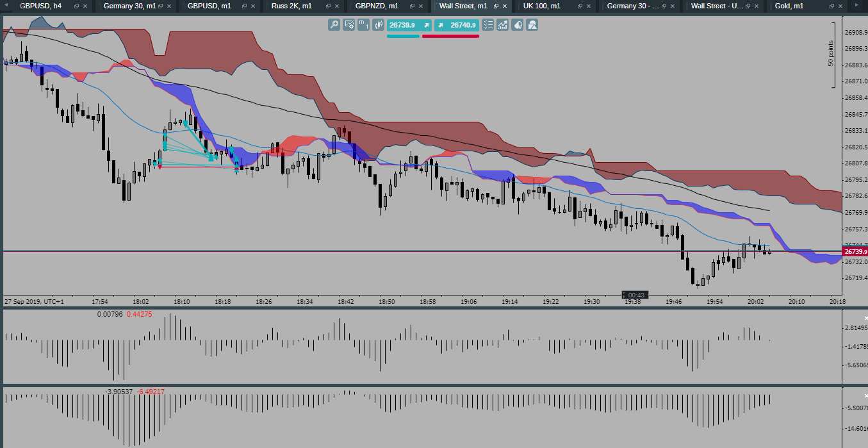868x448 pixels.
Task: Close the Wall Street, m1 tab
Action: click(505, 6)
